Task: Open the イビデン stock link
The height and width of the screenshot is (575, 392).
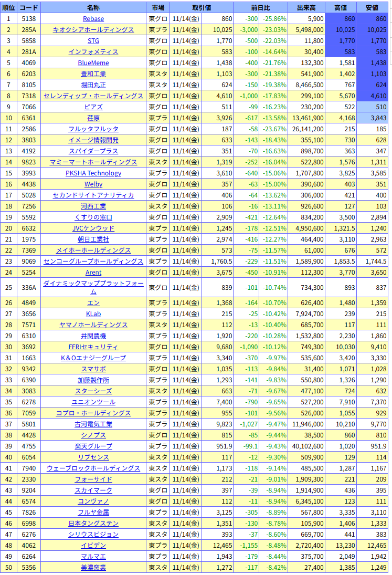Action: (93, 546)
